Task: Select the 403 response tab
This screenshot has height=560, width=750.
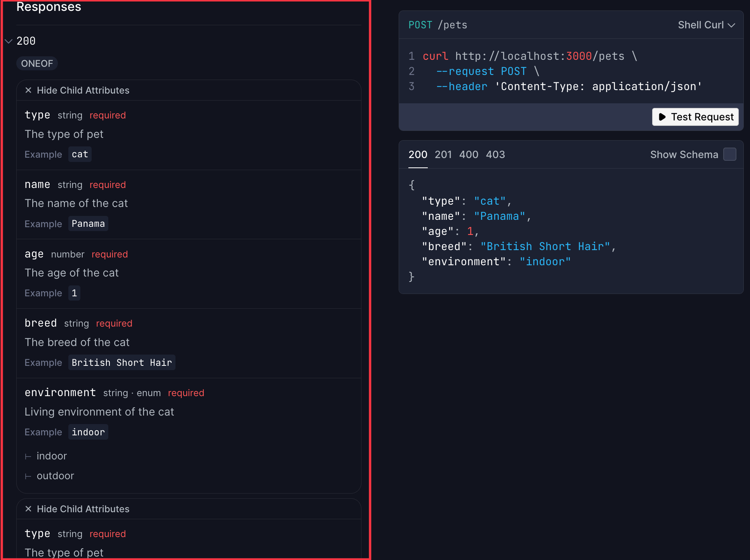Action: [495, 154]
